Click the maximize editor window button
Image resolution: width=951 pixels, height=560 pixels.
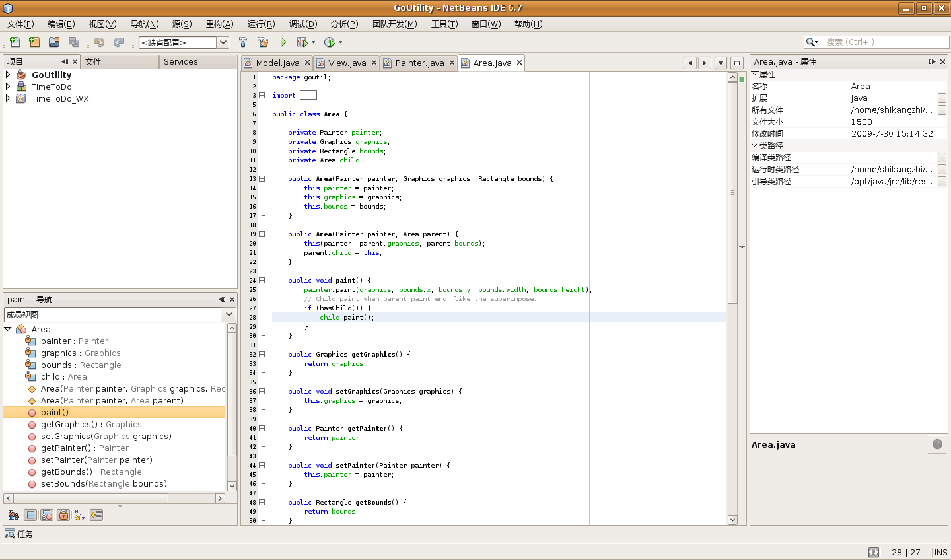[x=737, y=63]
